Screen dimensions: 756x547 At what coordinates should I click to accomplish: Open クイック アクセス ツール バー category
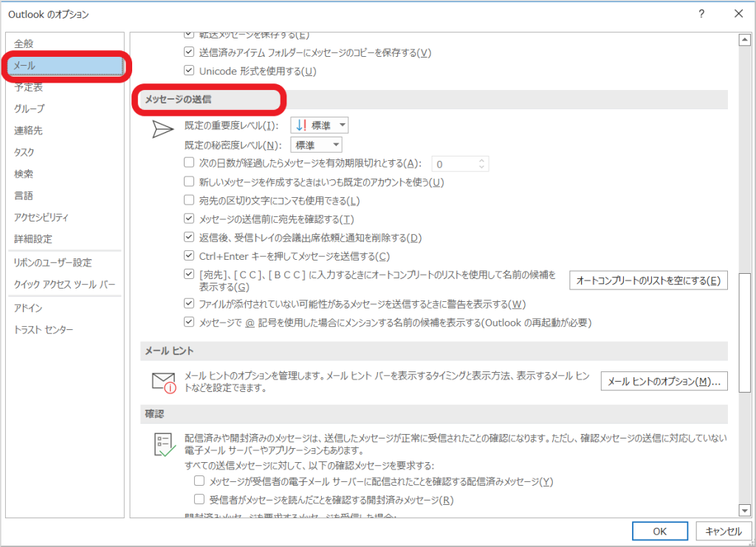click(x=65, y=284)
